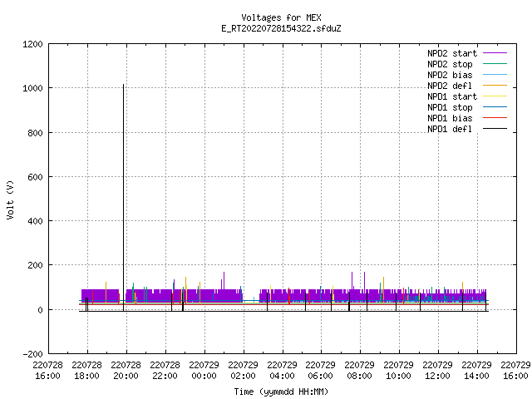Screen dimensions: 532x399
Task: Click the 'NPD2 start' legend label
Action: click(452, 53)
